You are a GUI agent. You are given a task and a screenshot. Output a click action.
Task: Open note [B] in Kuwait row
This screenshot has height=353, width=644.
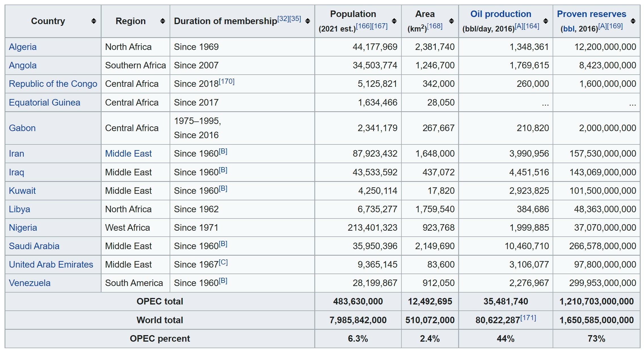point(223,188)
